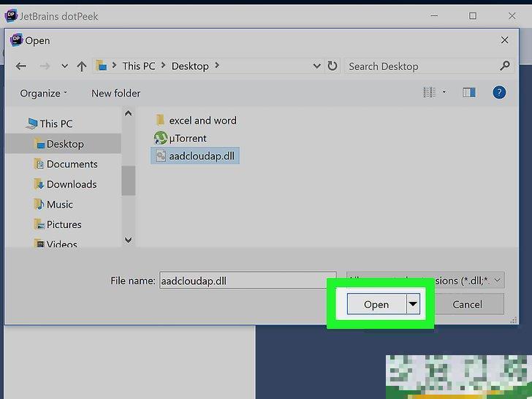Open the help question mark icon

[x=499, y=93]
